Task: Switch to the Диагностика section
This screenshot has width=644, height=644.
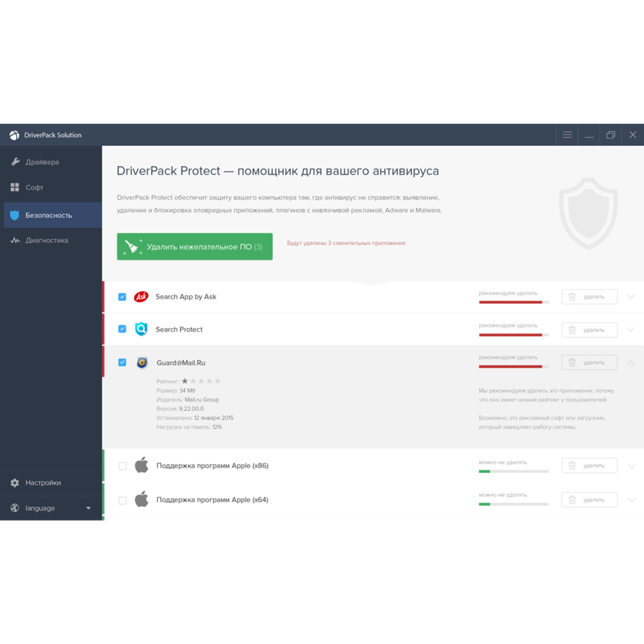Action: tap(47, 240)
